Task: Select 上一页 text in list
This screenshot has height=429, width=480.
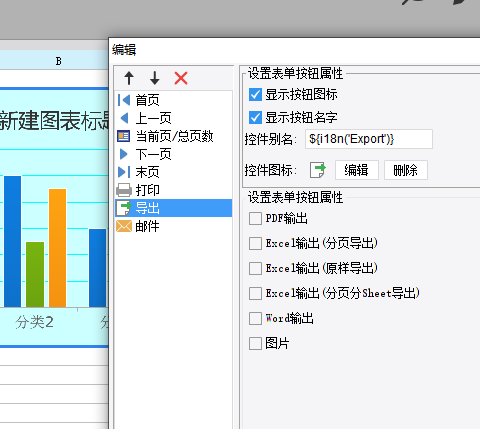Action: pos(153,118)
